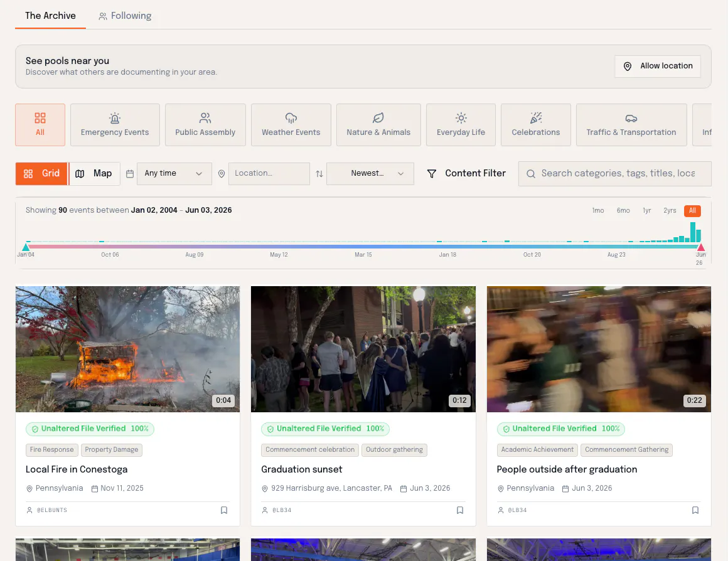Click the Unaltered File Verified badge on fire card
This screenshot has width=728, height=561.
(90, 429)
